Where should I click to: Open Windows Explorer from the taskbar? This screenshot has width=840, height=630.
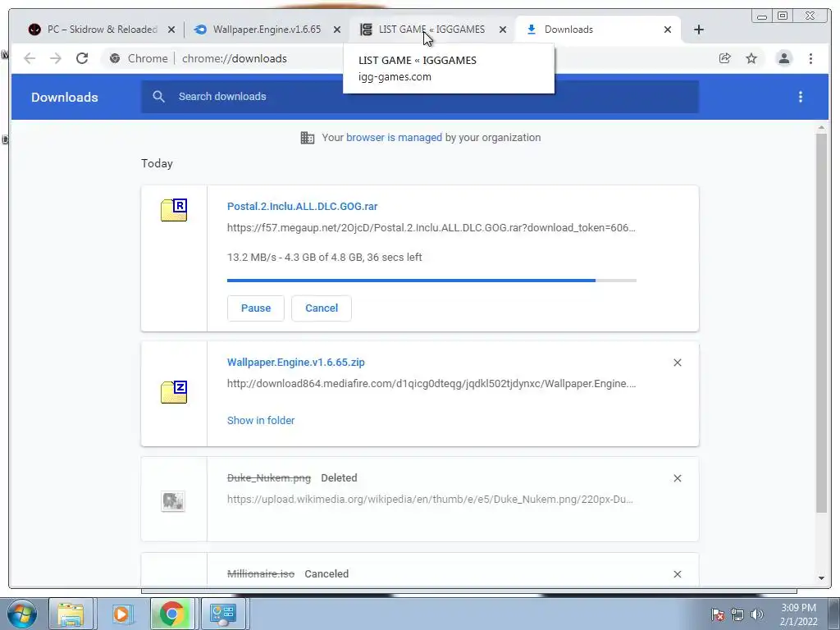[71, 614]
